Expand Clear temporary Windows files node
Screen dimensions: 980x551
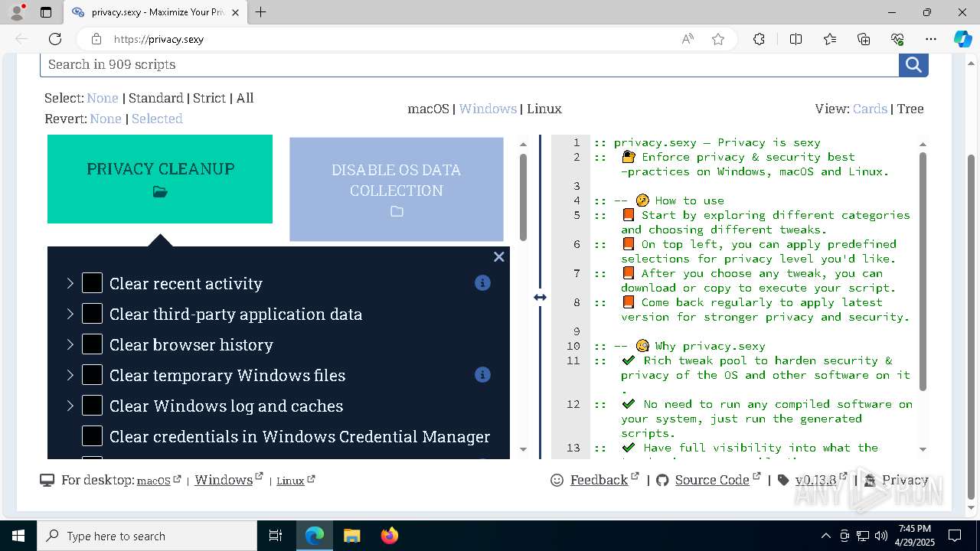click(x=70, y=375)
